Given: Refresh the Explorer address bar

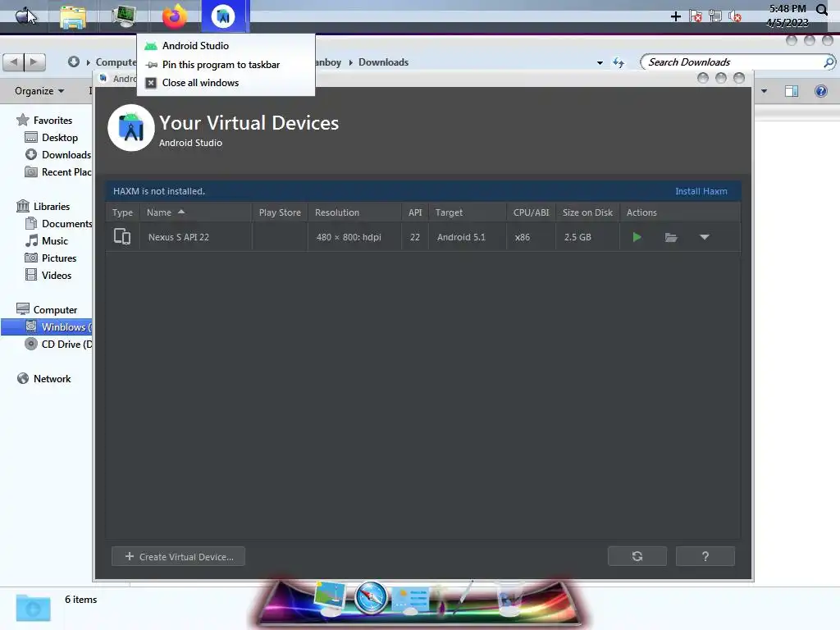Looking at the screenshot, I should point(619,62).
